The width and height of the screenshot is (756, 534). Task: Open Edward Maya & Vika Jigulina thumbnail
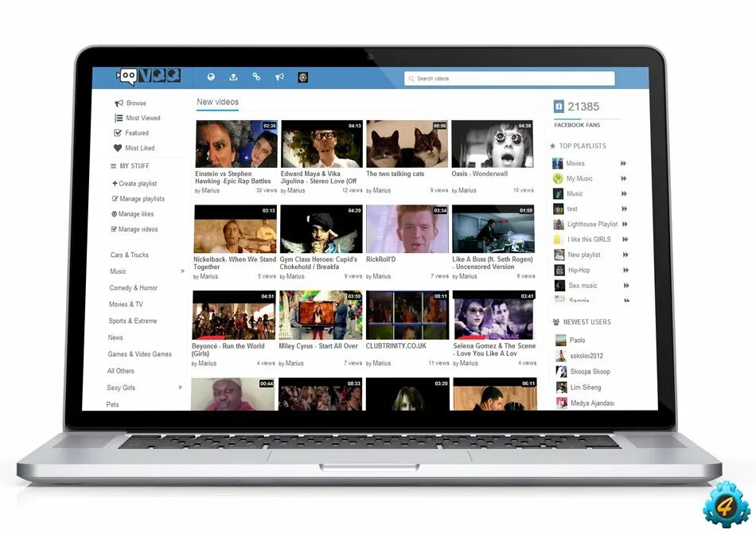pyautogui.click(x=321, y=144)
